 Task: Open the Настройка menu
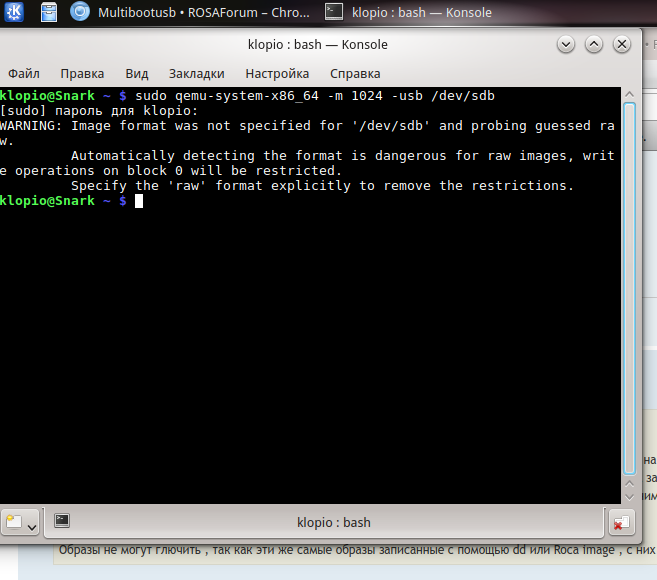tap(277, 74)
